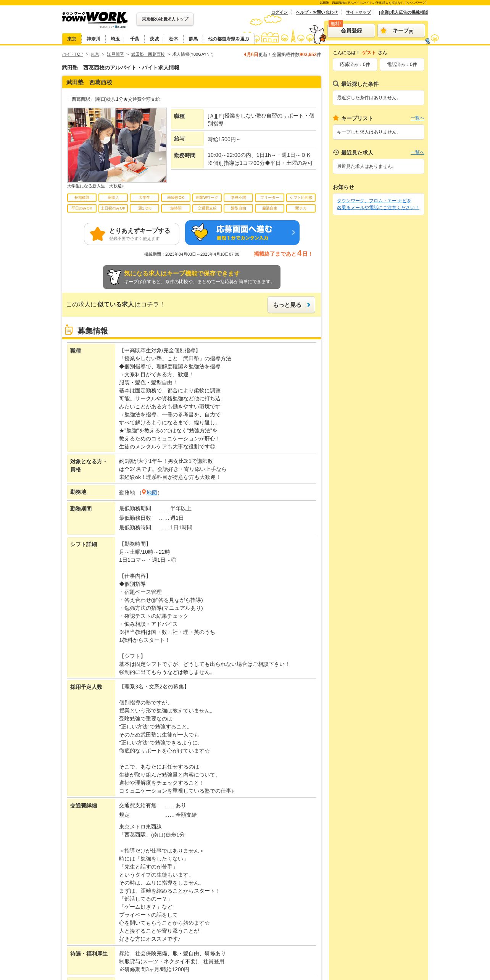Open 他の都道府県を選ぶ prefecture selector
The height and width of the screenshot is (980, 490).
pyautogui.click(x=229, y=39)
